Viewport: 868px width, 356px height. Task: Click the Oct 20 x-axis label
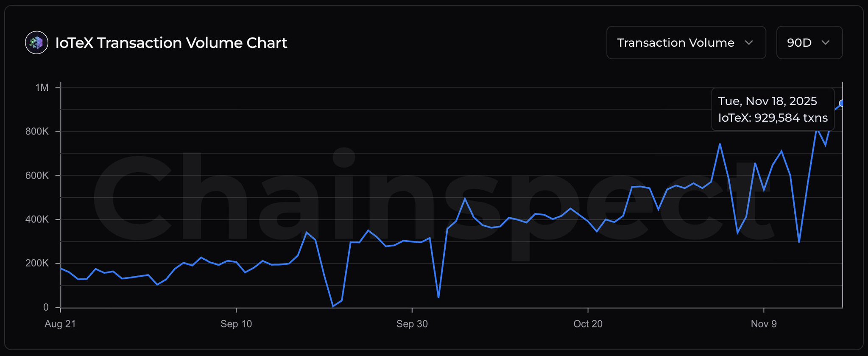point(588,324)
